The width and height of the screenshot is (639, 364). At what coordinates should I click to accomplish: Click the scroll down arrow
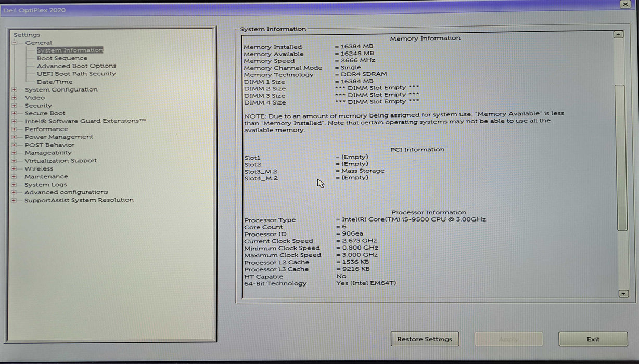pyautogui.click(x=624, y=294)
